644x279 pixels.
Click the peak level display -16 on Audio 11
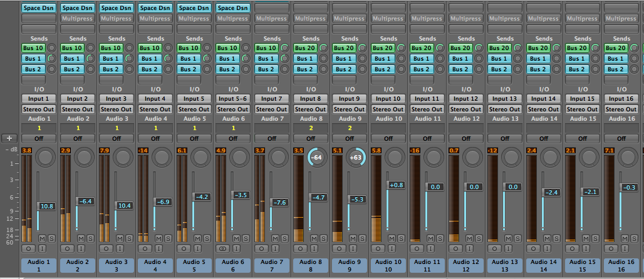tap(415, 151)
